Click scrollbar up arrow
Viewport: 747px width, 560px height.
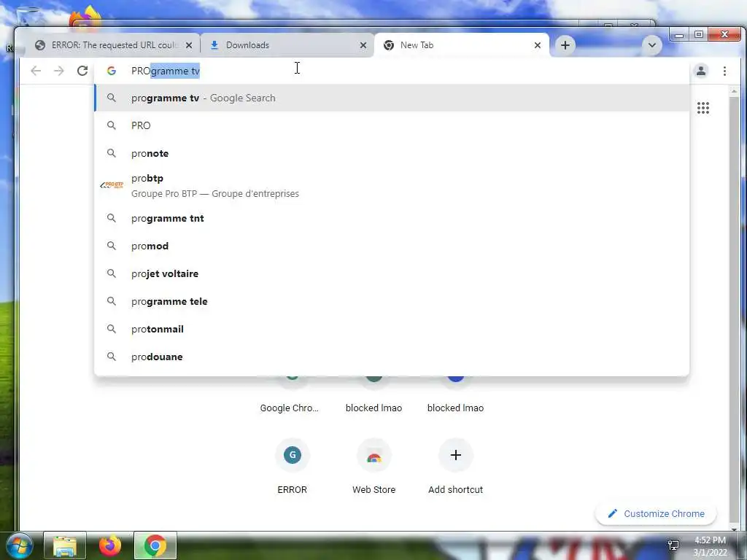click(734, 90)
